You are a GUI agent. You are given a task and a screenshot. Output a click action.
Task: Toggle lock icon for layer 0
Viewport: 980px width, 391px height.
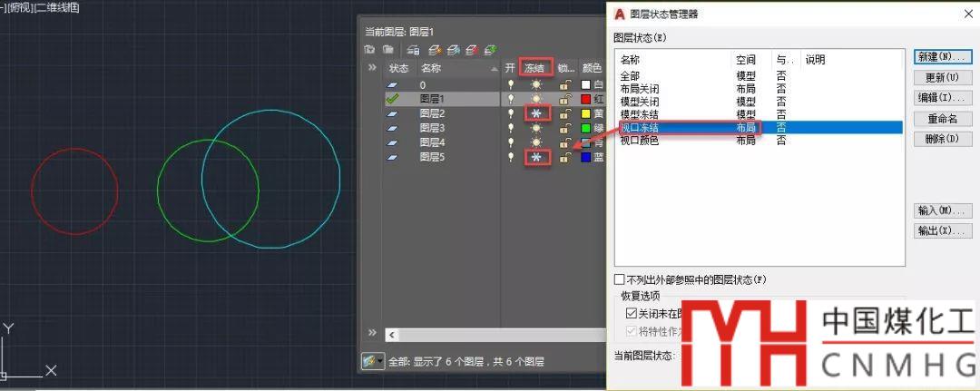click(x=564, y=85)
